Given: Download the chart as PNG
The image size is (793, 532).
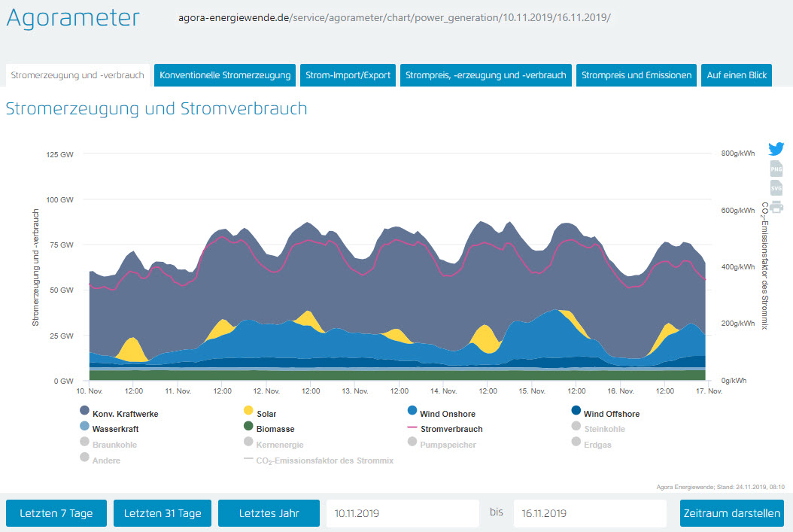Looking at the screenshot, I should pos(776,169).
